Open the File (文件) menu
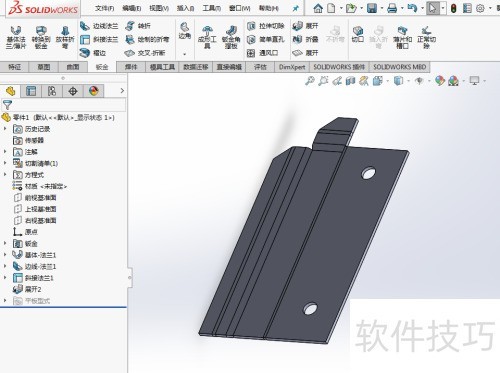500x373 pixels. [x=104, y=8]
